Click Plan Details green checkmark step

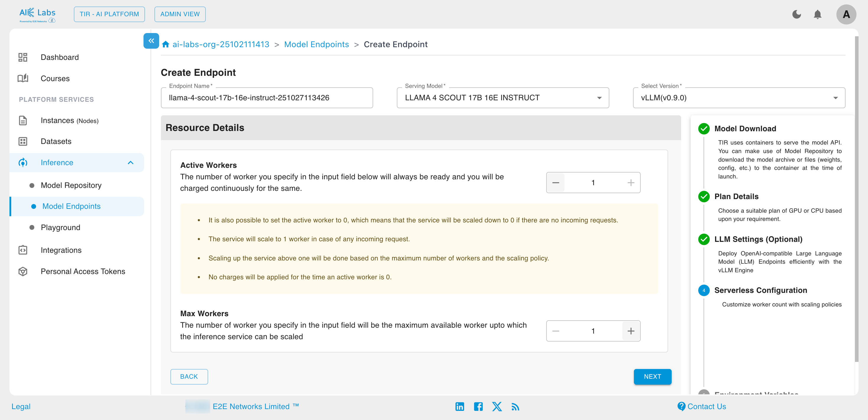coord(704,196)
